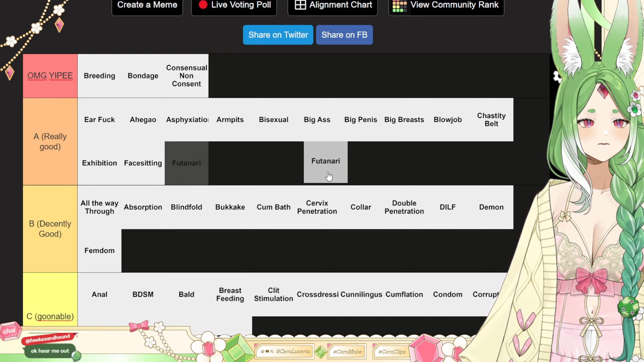Click the Demon tile
The height and width of the screenshot is (362, 644).
click(x=491, y=207)
